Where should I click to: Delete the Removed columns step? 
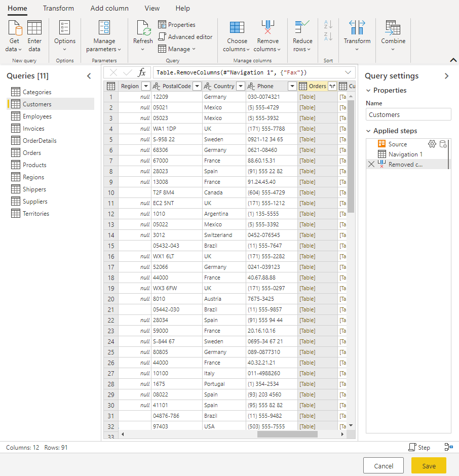pos(372,164)
